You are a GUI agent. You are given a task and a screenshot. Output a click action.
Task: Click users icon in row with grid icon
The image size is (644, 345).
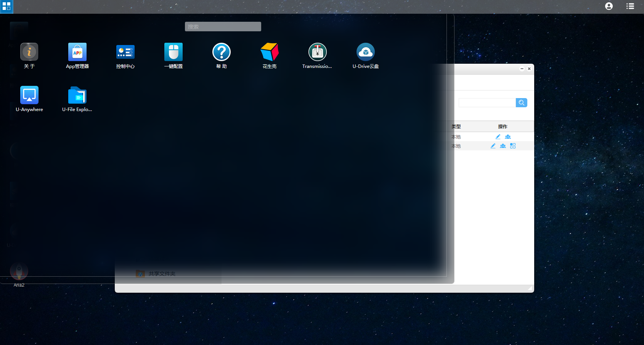pyautogui.click(x=503, y=146)
